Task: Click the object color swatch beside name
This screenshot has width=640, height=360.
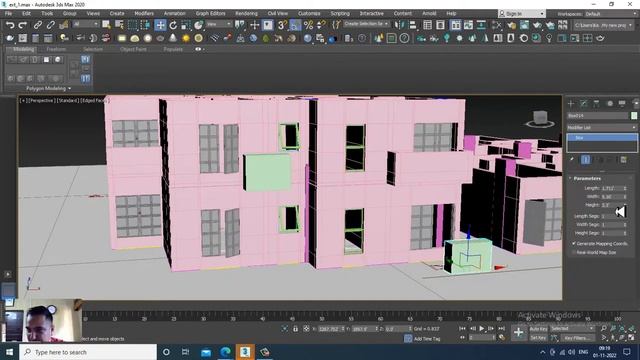Action: [633, 116]
